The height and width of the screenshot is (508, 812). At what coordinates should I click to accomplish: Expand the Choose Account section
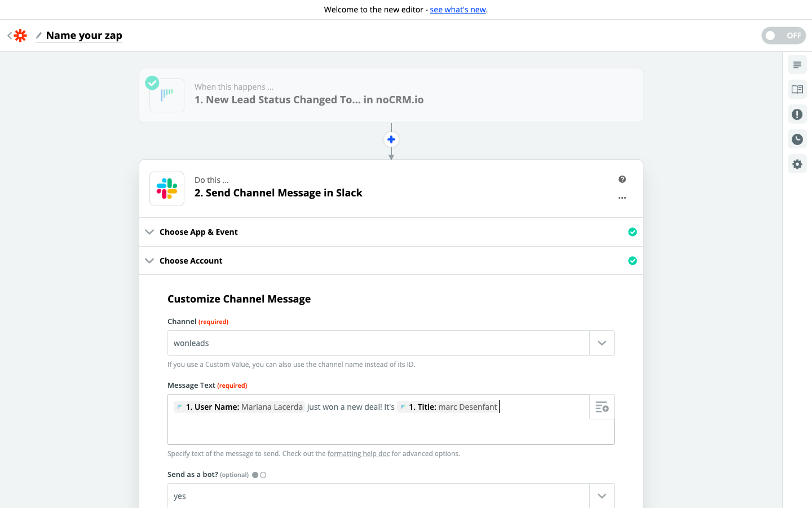[191, 261]
